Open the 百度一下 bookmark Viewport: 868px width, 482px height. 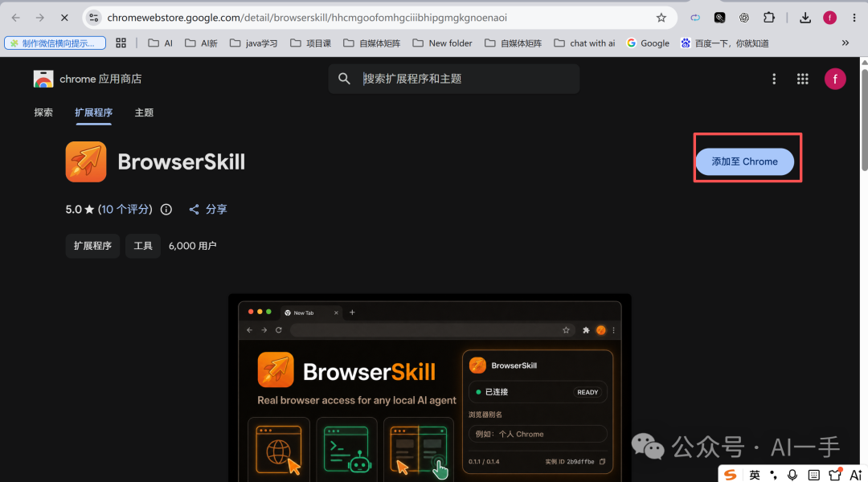coord(724,43)
